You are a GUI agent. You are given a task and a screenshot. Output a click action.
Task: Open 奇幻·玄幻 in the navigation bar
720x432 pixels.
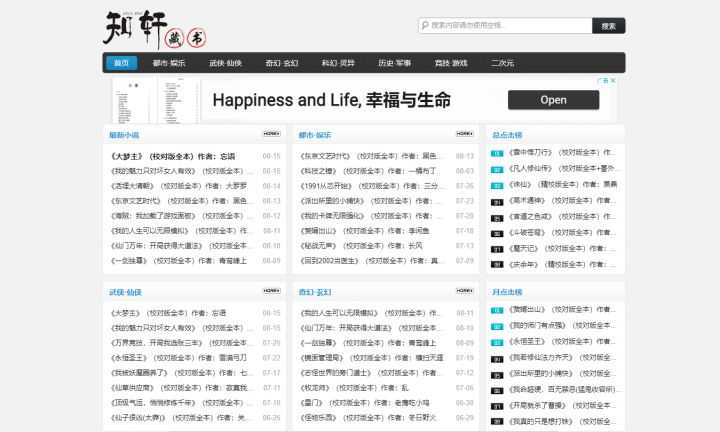[282, 63]
